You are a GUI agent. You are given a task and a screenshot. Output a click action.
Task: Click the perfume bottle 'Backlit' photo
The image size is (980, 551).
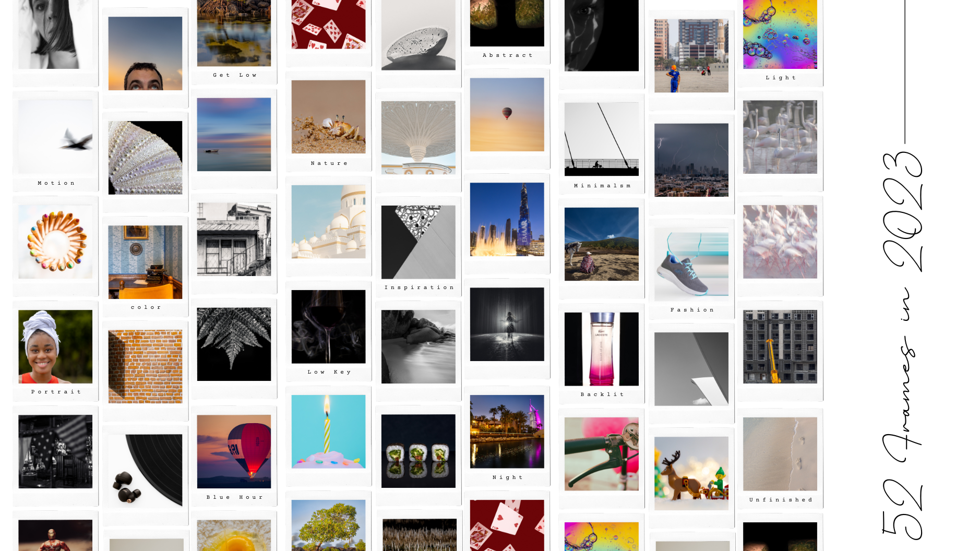point(601,349)
